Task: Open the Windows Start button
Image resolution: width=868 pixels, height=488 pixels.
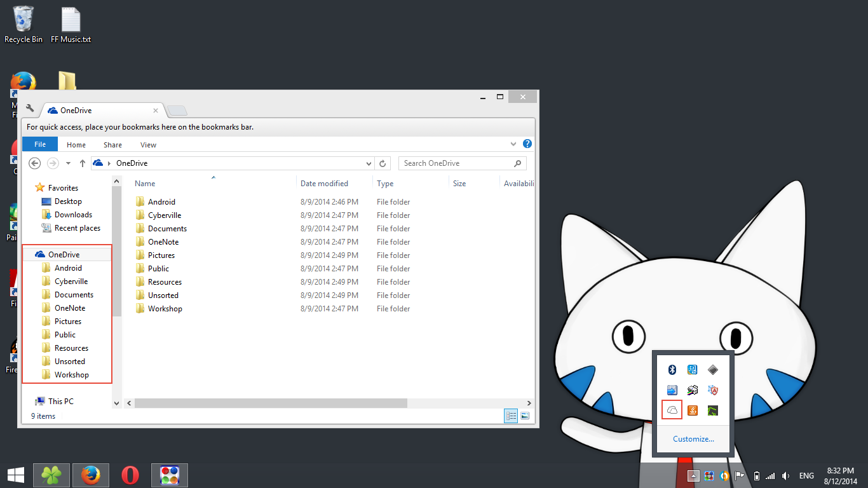Action: tap(16, 475)
